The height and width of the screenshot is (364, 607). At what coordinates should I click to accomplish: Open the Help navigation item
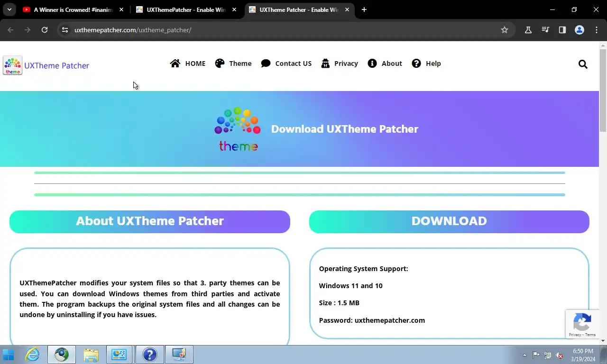(x=426, y=64)
